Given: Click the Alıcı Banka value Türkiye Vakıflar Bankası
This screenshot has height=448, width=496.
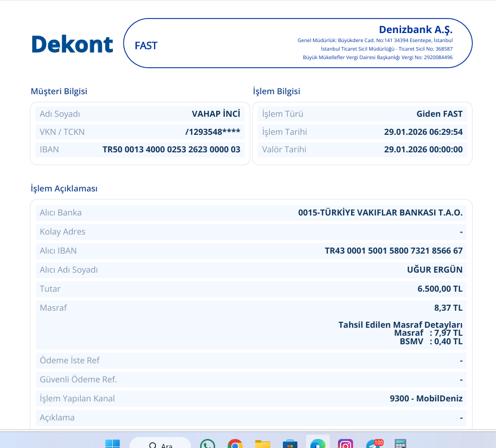Looking at the screenshot, I should point(380,212).
